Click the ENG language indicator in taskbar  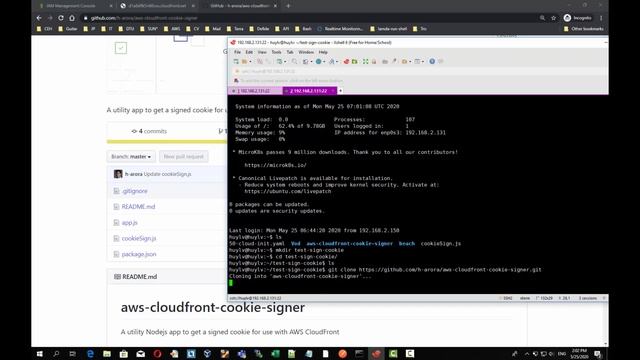562,354
